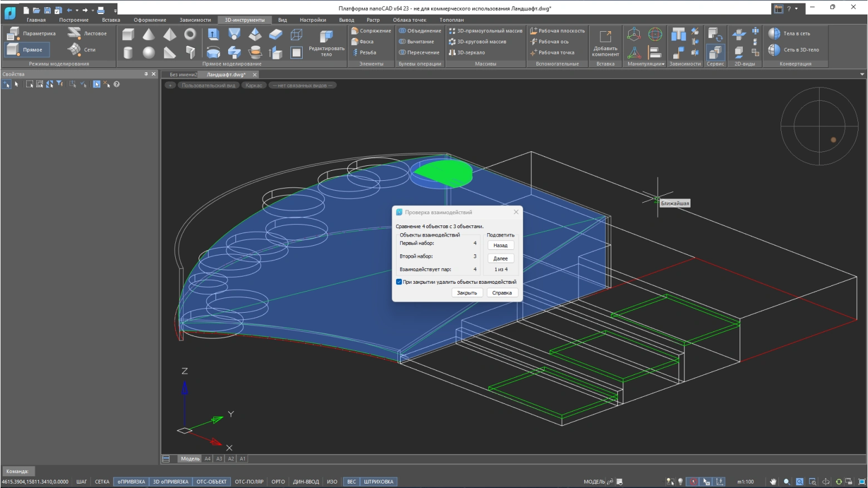This screenshot has width=868, height=488.
Task: Select the Резьба thread tool
Action: pos(364,52)
